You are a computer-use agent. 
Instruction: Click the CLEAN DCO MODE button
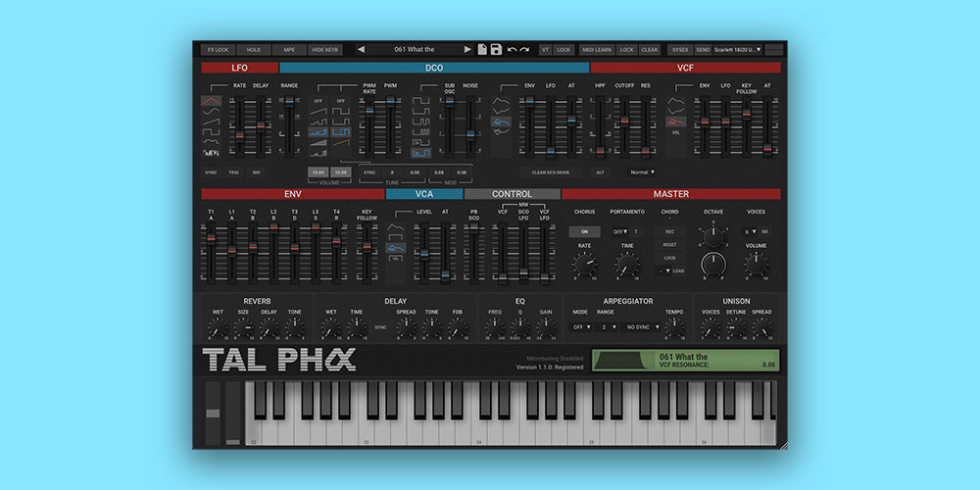pos(551,171)
